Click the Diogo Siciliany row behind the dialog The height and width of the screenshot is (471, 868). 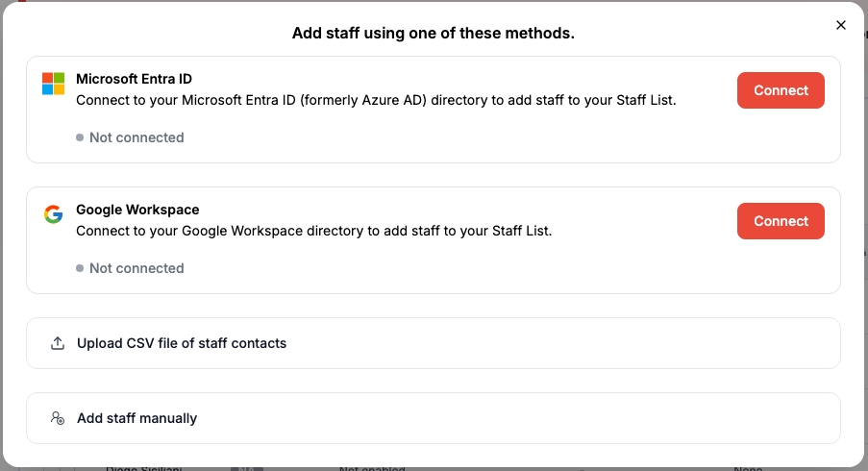[143, 468]
